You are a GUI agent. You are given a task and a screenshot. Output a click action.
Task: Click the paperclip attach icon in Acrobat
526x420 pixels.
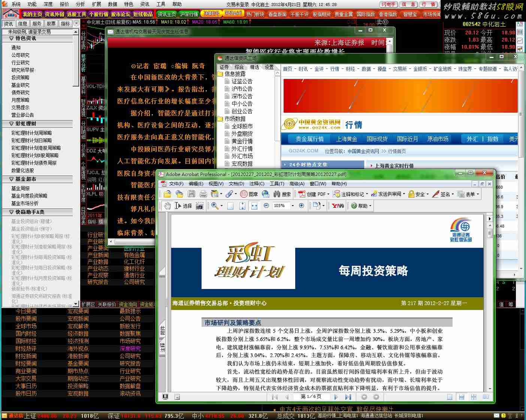229,194
